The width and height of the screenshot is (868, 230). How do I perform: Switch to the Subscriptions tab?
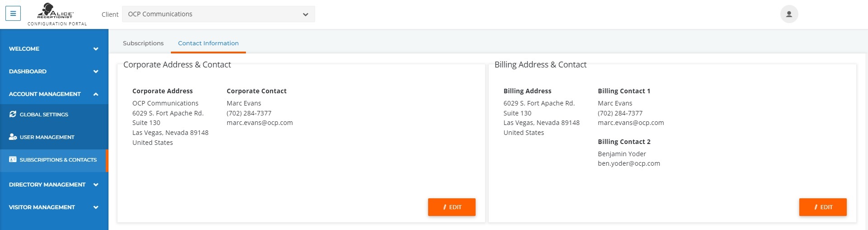click(x=143, y=43)
